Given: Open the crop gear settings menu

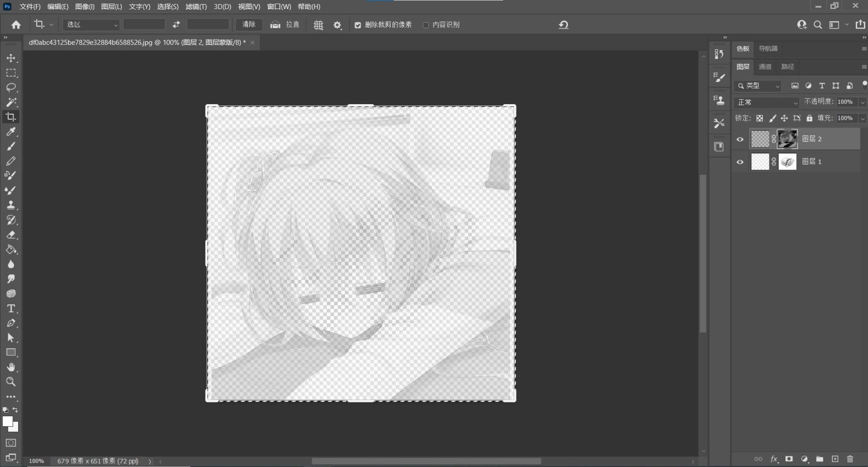Looking at the screenshot, I should [x=337, y=25].
